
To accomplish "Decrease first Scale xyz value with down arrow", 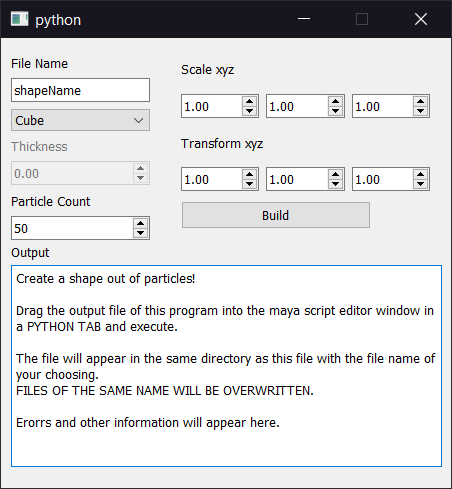I will [x=249, y=111].
